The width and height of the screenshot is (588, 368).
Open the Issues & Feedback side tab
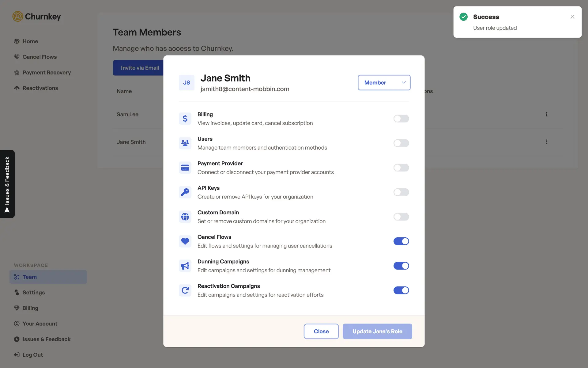point(7,184)
